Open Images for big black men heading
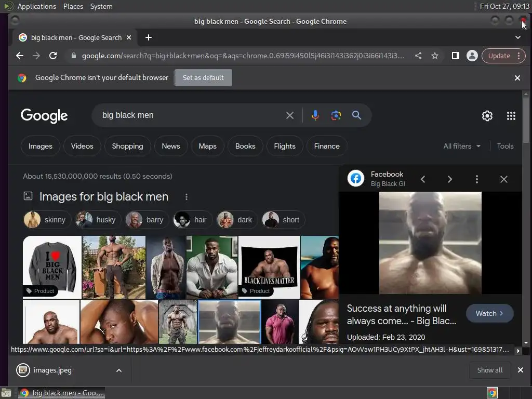Screen dimensions: 532x399 [x=104, y=197]
